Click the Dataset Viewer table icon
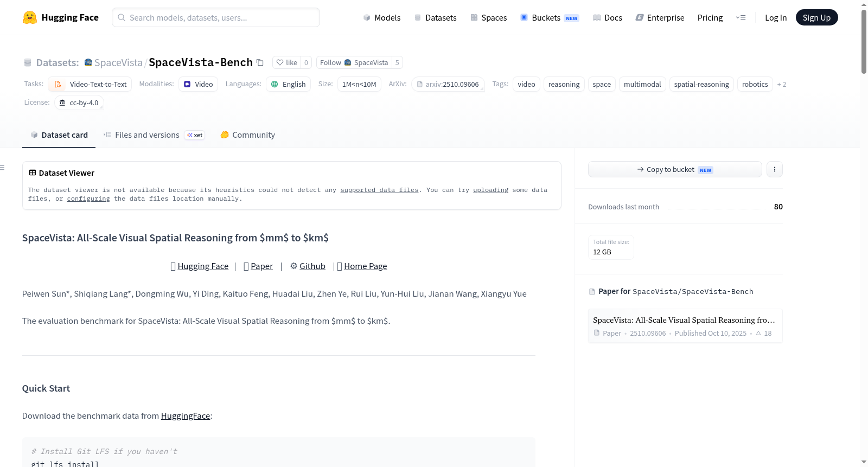The image size is (868, 467). click(33, 172)
